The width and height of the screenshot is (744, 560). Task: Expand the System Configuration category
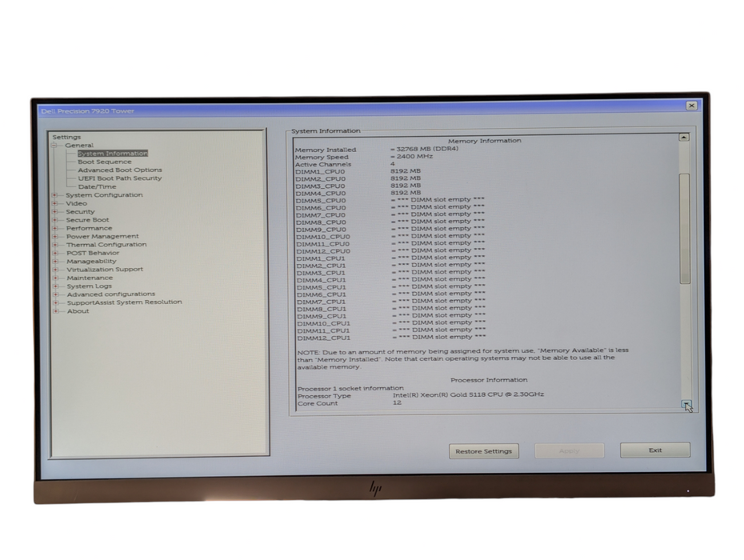tap(56, 194)
